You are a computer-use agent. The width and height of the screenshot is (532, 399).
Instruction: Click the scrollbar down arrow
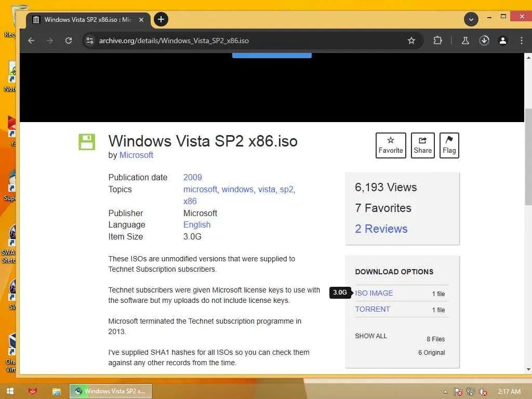point(528,370)
